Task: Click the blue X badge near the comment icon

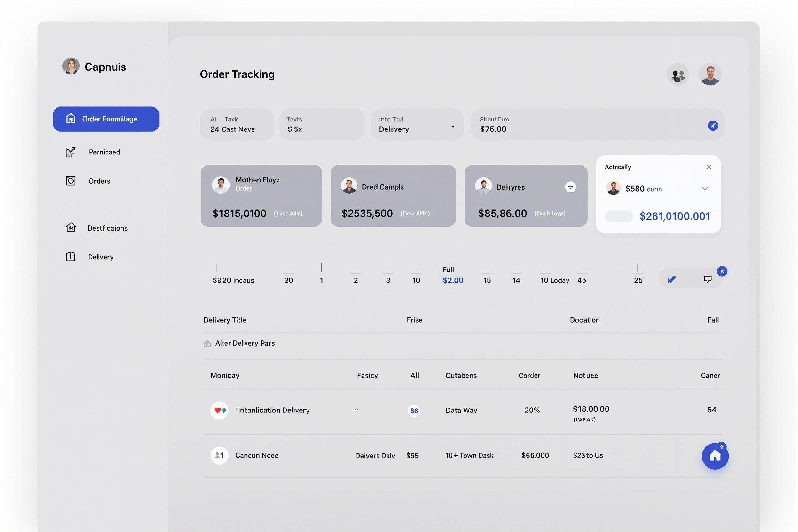Action: tap(722, 271)
